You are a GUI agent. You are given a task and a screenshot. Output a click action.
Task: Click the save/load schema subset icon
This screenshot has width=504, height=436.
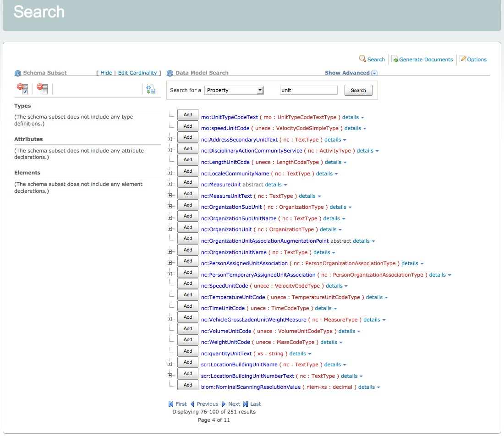tap(151, 89)
